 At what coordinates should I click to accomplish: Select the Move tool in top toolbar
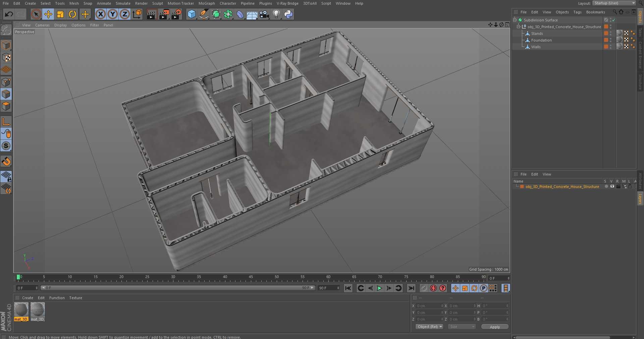48,14
